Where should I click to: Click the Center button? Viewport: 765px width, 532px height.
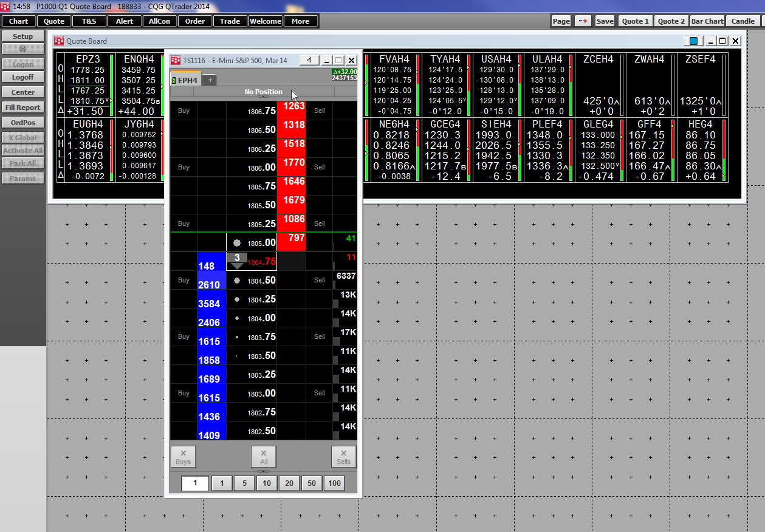coord(23,92)
